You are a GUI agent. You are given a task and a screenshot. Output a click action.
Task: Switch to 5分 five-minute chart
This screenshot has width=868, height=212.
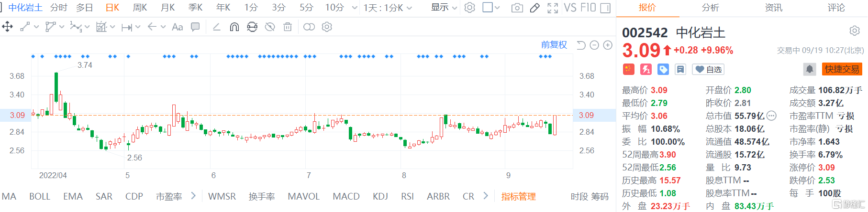click(x=307, y=8)
